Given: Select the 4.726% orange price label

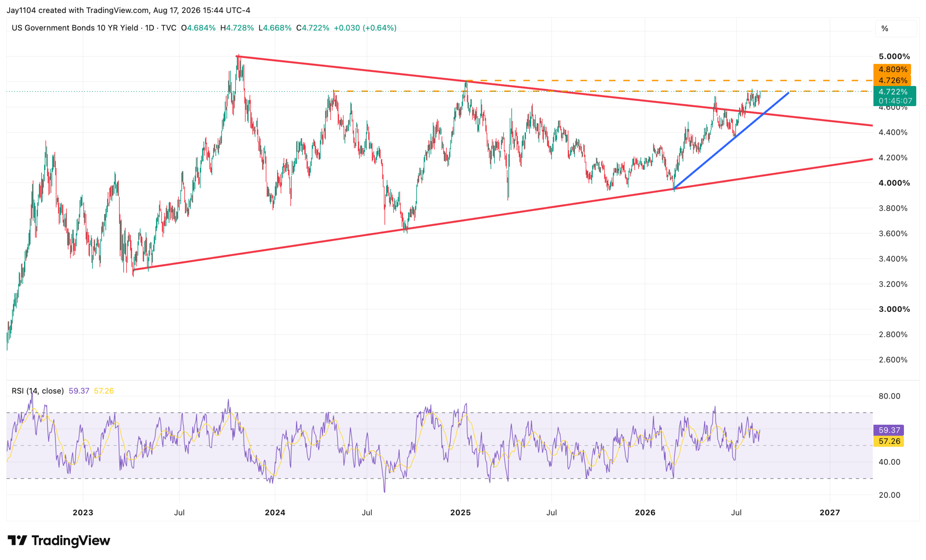Looking at the screenshot, I should coord(892,80).
